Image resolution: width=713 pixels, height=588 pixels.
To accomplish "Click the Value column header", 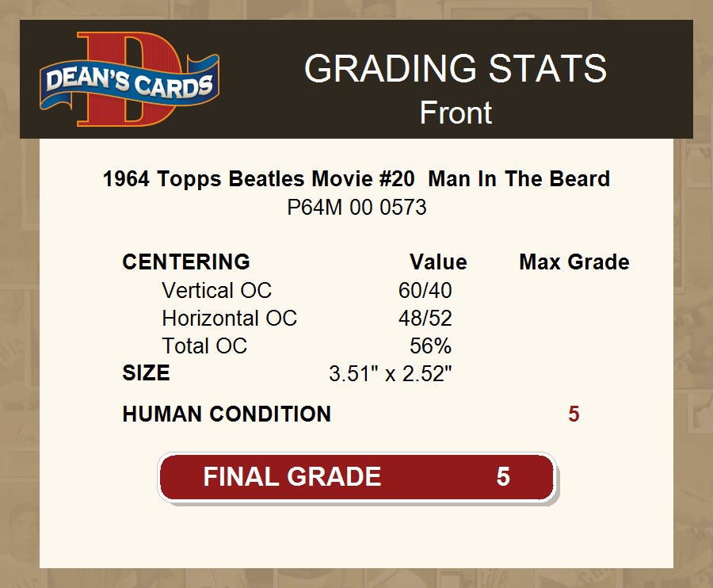I will [438, 262].
